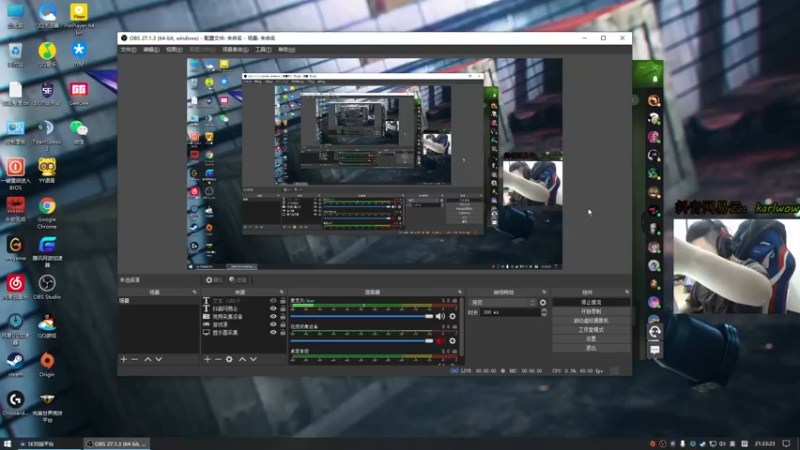Click 工作室模式 studio mode button
Viewport: 800px width, 450px height.
point(591,330)
